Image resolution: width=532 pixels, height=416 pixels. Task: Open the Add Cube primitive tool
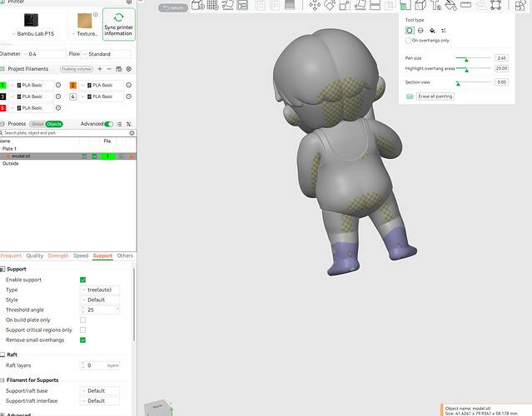click(x=198, y=5)
